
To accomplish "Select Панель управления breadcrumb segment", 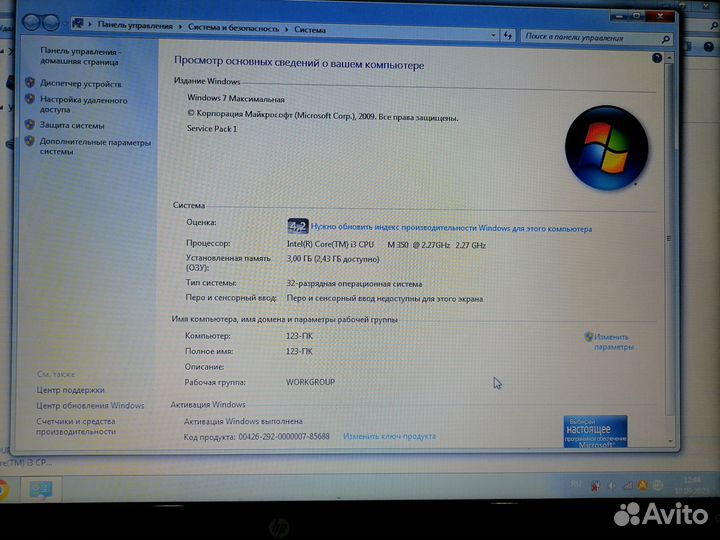I will [x=135, y=26].
